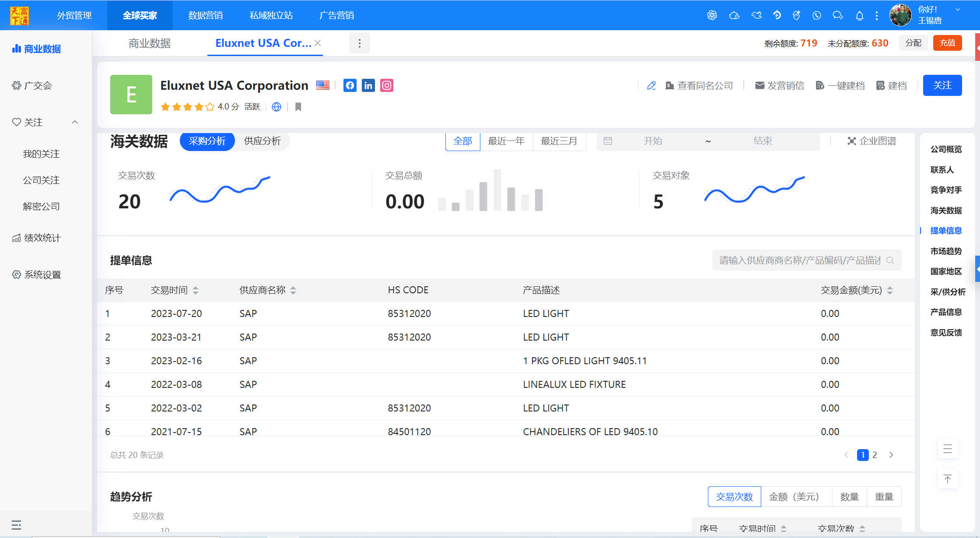Expand the user account dropdown chevron
Image resolution: width=980 pixels, height=538 pixels.
pos(958,10)
